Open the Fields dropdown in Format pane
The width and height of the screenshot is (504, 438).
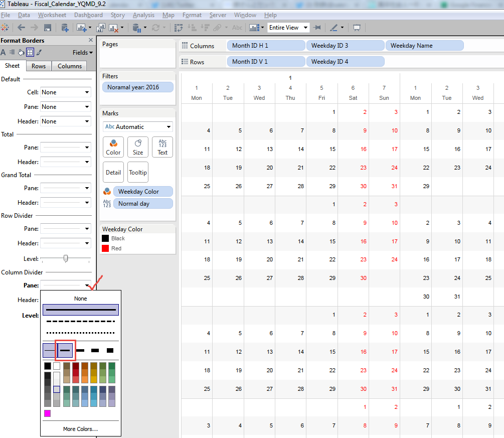[82, 53]
